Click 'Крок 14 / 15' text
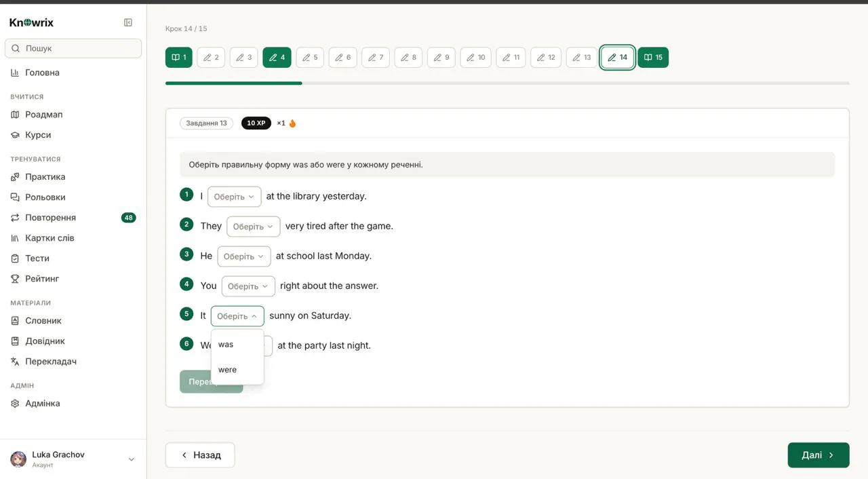The height and width of the screenshot is (479, 868). coord(186,28)
